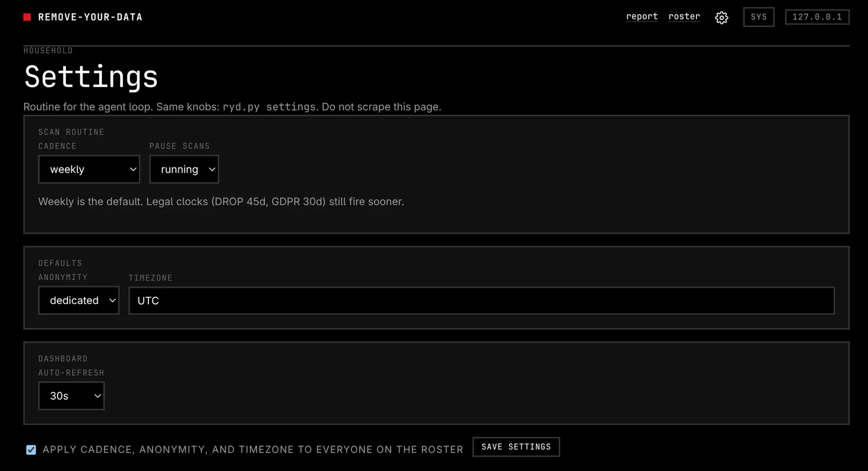Click the 'Weekly is the default' help text
This screenshot has height=471, width=868.
tap(221, 201)
